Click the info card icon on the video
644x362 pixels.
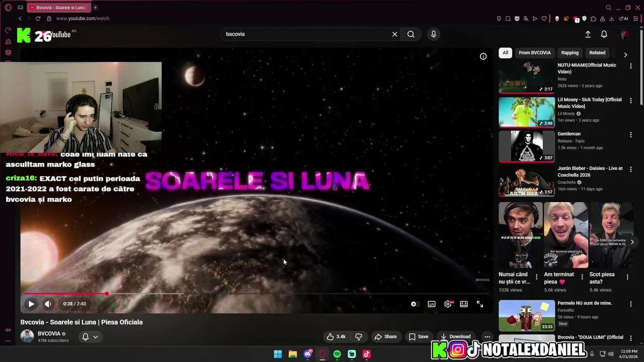[483, 56]
